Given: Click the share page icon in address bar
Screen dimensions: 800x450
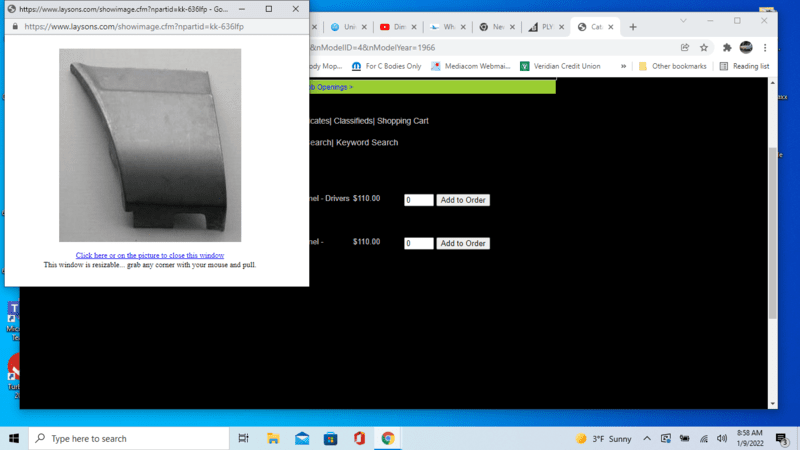Looking at the screenshot, I should point(685,47).
